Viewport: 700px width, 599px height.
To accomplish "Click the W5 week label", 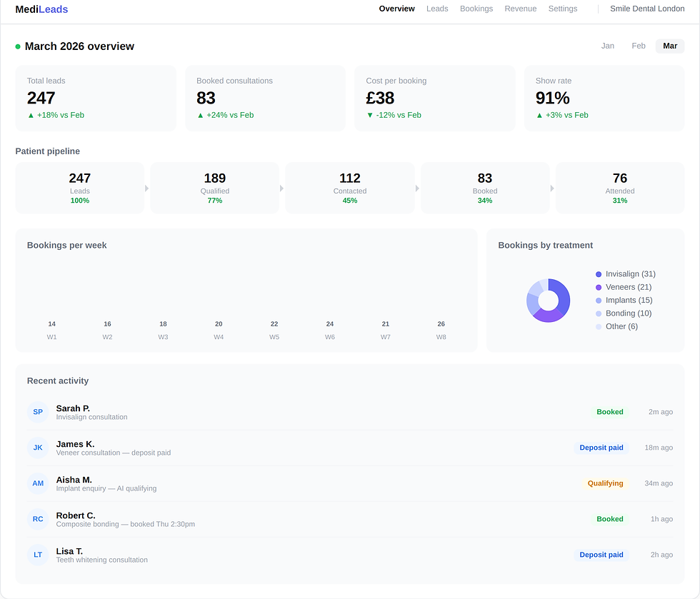I will coord(274,337).
